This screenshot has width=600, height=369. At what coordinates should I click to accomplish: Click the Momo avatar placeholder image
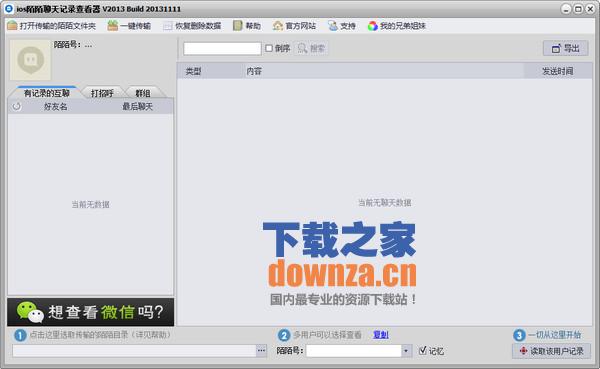30,60
